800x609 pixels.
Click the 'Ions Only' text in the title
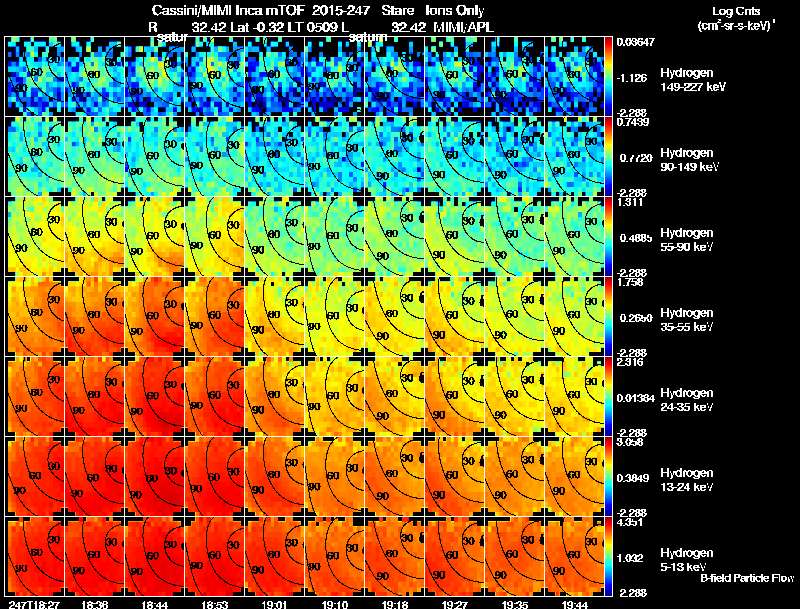pyautogui.click(x=455, y=10)
